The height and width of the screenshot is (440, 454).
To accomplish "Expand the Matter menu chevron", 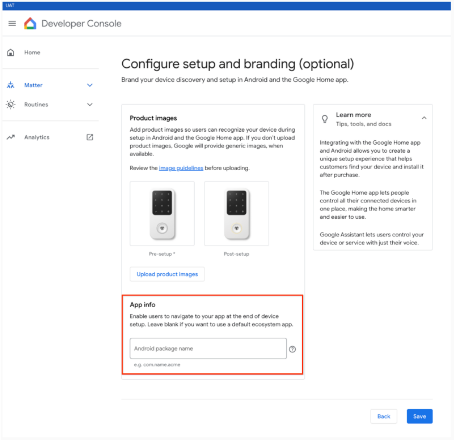I will click(x=90, y=85).
